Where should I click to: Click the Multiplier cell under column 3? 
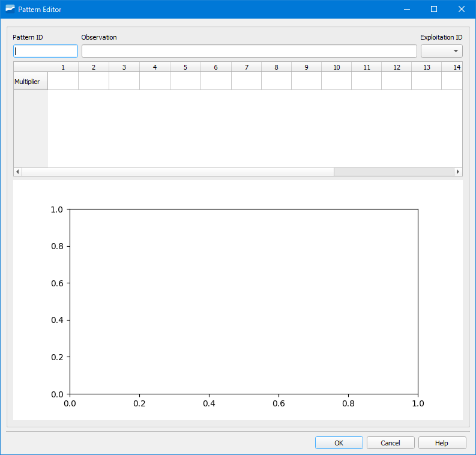tap(124, 82)
